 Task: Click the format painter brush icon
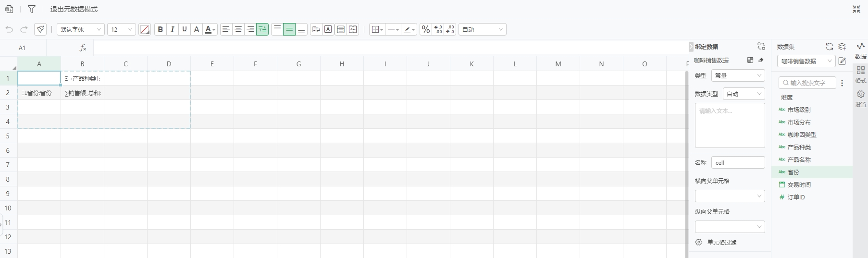click(x=40, y=29)
